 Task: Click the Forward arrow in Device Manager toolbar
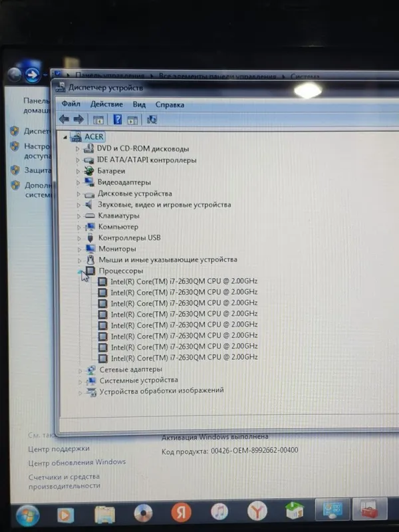(78, 119)
